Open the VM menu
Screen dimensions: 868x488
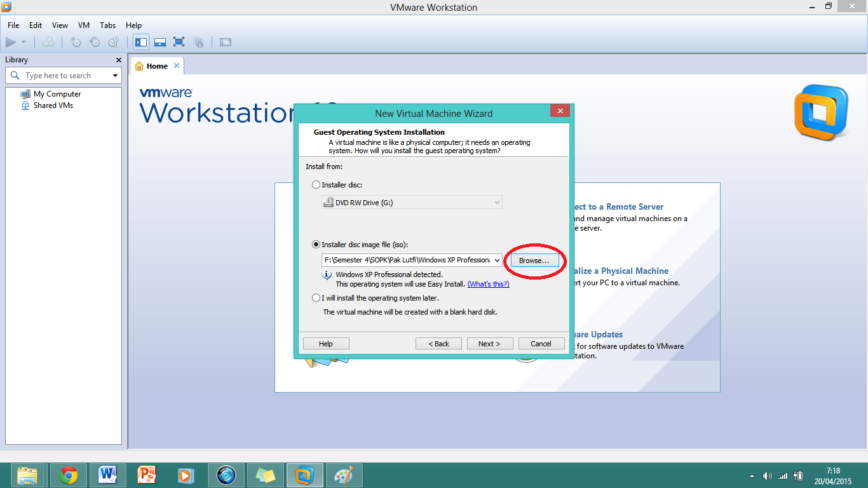[x=83, y=25]
